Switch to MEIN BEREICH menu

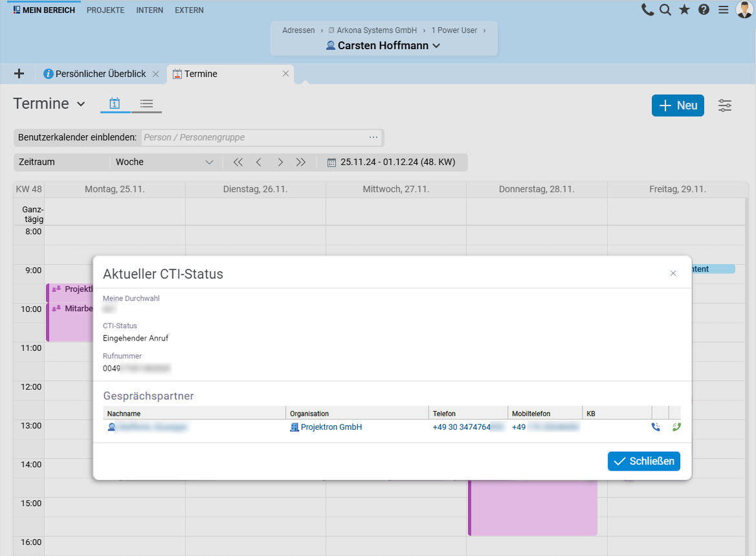coord(44,10)
